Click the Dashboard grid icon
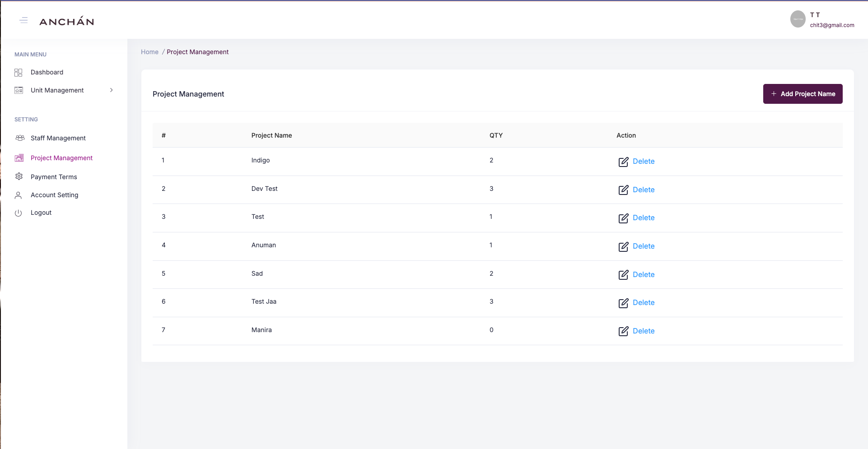The image size is (868, 449). click(x=19, y=73)
